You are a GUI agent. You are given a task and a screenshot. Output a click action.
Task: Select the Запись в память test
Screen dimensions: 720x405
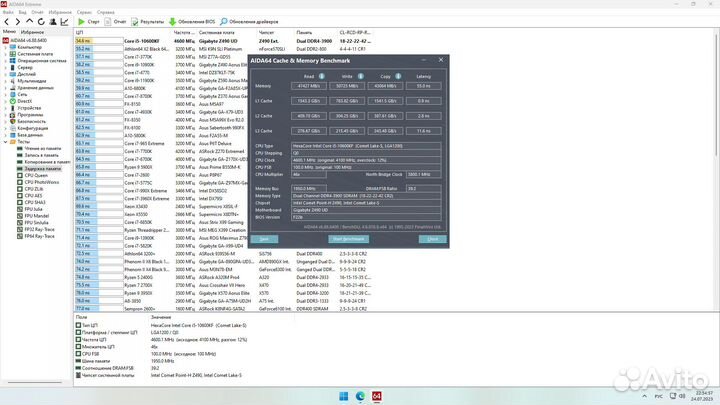coord(41,155)
